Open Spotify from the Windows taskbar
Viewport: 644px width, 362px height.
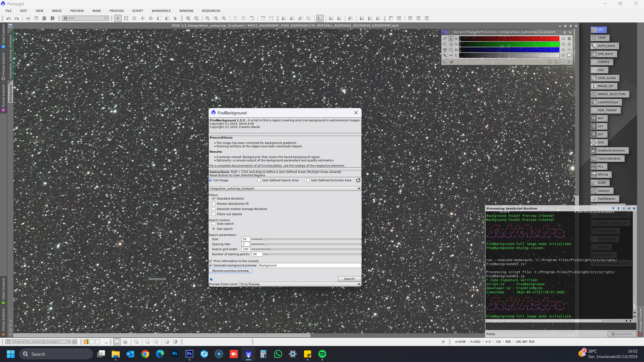322,354
